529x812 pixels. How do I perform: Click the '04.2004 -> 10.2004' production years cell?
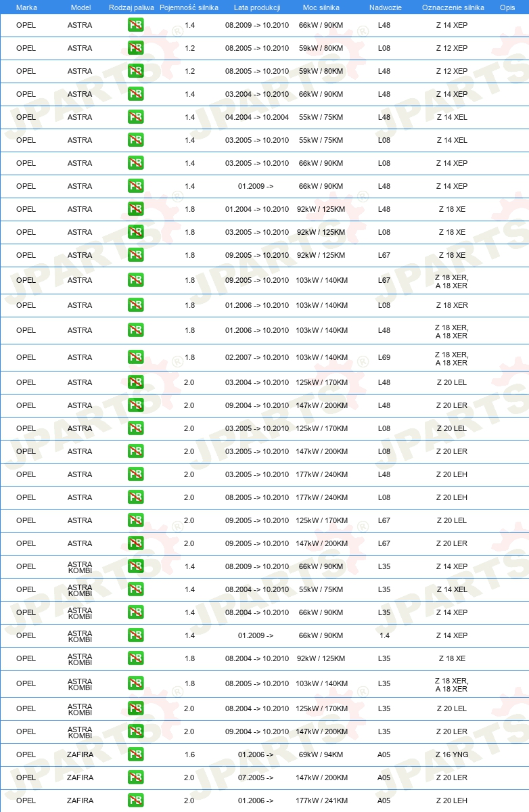[x=257, y=117]
